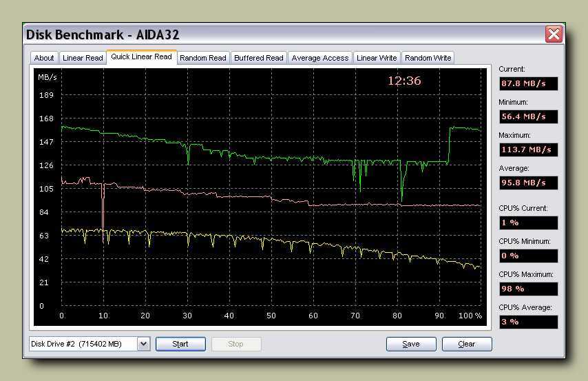Select the Quick Linear Read tab
This screenshot has width=588, height=381.
tap(141, 56)
